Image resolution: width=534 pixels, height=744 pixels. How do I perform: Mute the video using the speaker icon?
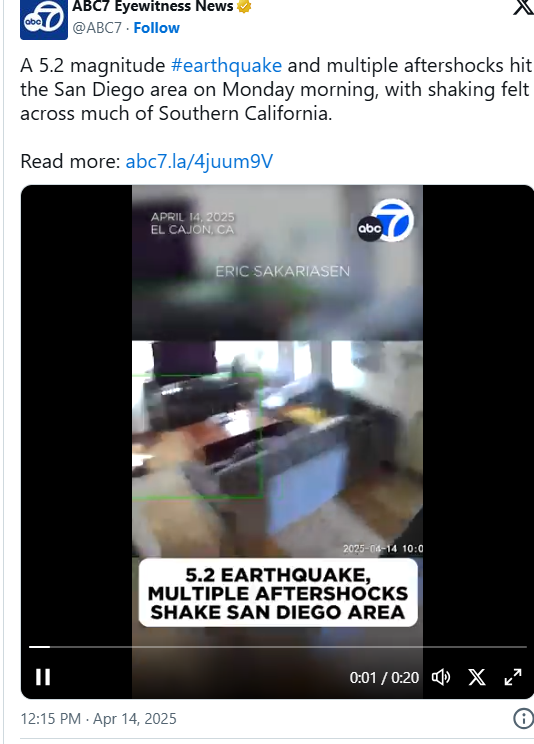point(440,677)
